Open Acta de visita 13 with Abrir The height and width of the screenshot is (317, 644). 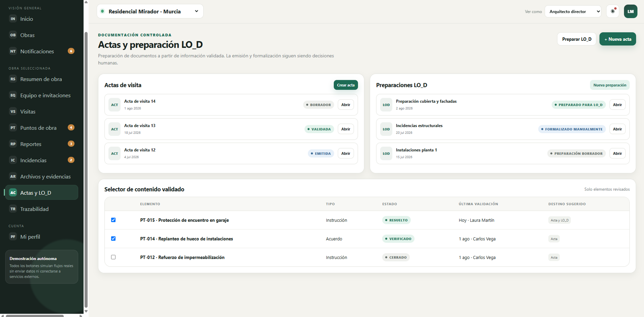click(x=345, y=129)
